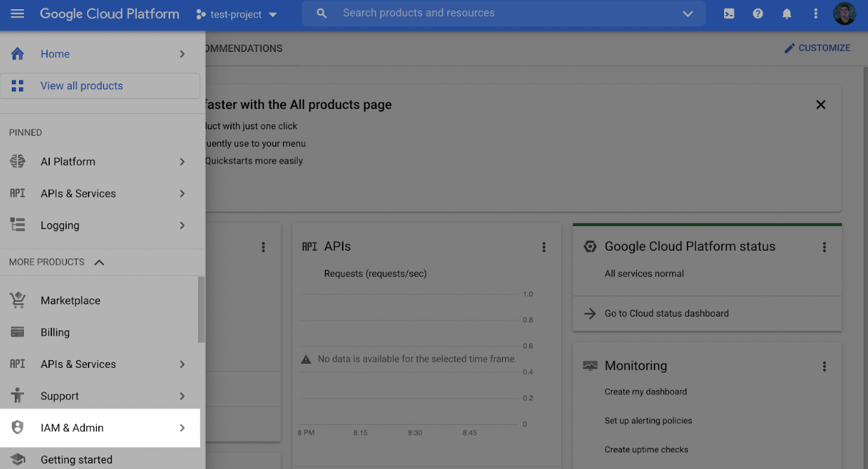Click the CUSTOMIZE pencil icon
The height and width of the screenshot is (469, 868).
coord(789,48)
